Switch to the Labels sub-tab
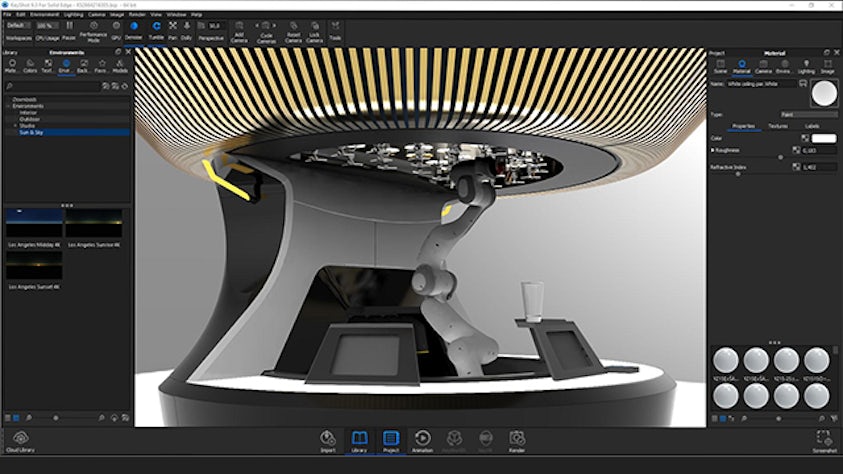 812,126
